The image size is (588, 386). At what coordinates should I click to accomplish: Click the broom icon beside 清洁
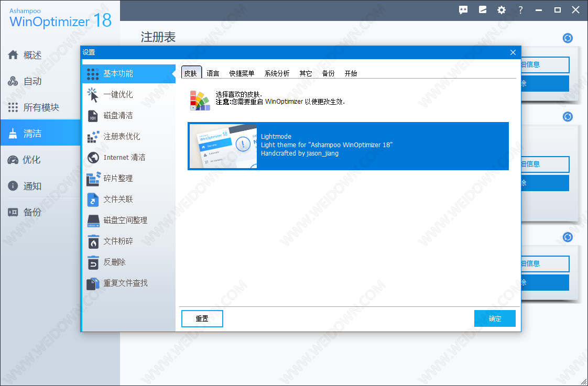coord(13,134)
